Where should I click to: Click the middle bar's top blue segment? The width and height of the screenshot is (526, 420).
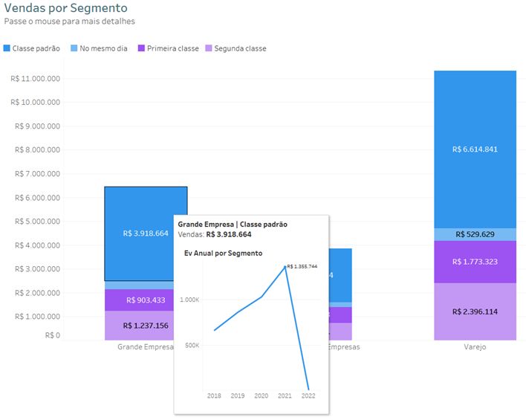pos(340,275)
